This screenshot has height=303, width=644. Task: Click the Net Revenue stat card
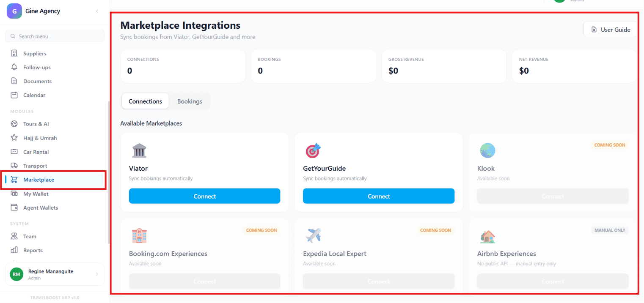click(574, 66)
